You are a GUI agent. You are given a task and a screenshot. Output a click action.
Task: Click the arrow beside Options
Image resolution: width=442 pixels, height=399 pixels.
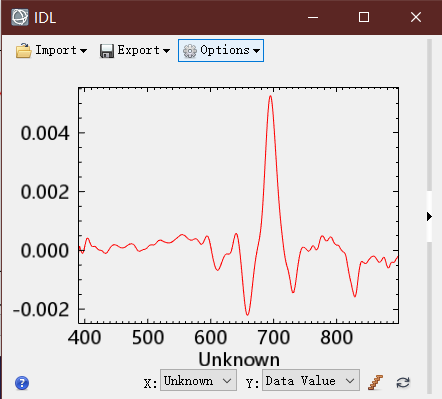point(256,51)
